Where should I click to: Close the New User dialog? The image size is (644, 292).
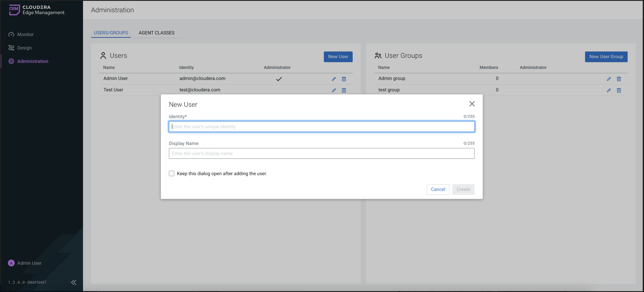coord(472,104)
